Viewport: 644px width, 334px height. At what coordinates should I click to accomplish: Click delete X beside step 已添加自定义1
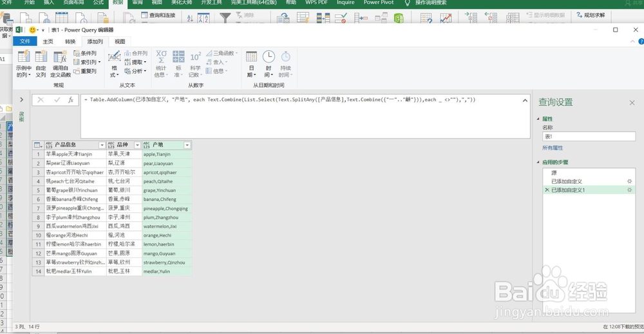(x=546, y=190)
